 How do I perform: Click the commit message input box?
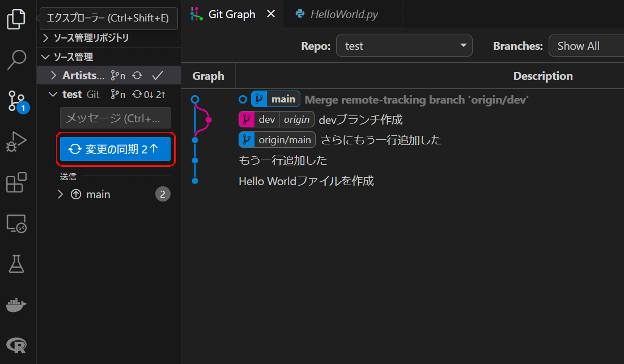click(115, 118)
